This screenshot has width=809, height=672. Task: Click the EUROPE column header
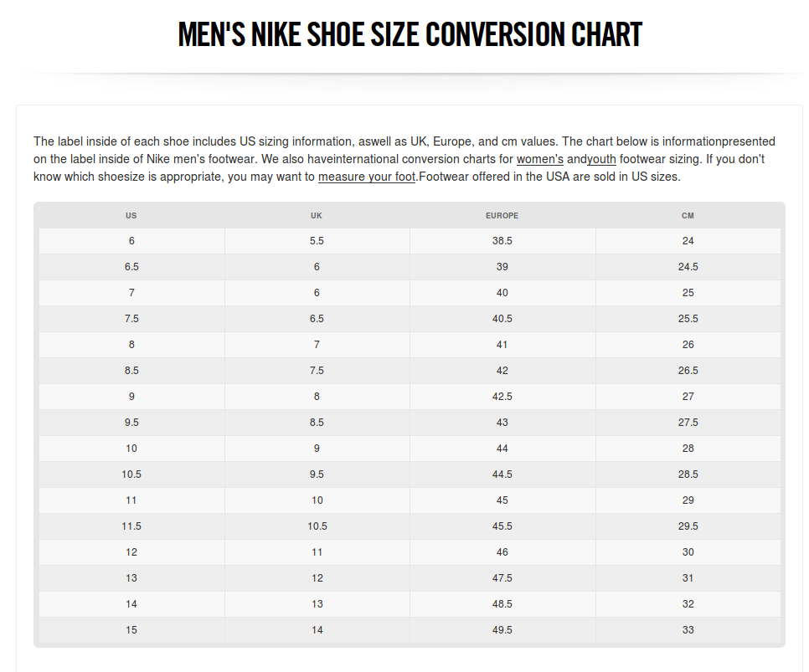[502, 216]
